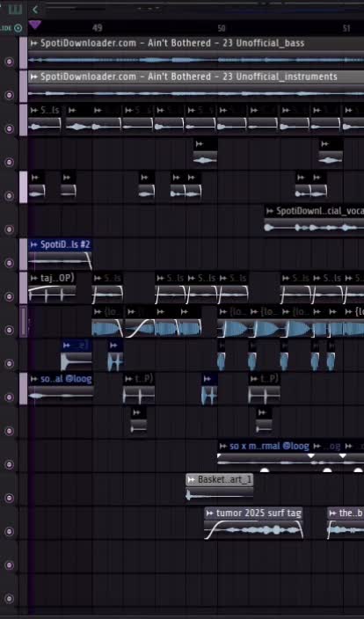Viewport: 364px width, 619px height.
Task: Select the the..b clip title
Action: [351, 513]
